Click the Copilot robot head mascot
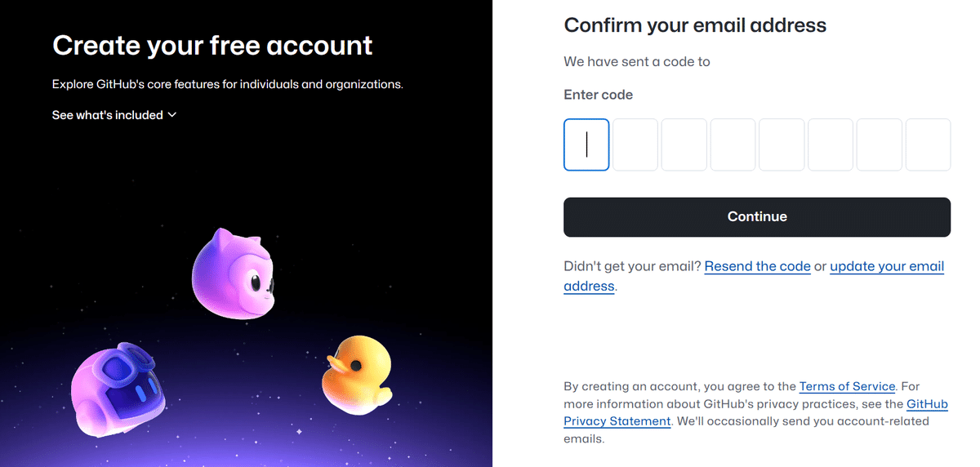The height and width of the screenshot is (467, 980). click(118, 390)
